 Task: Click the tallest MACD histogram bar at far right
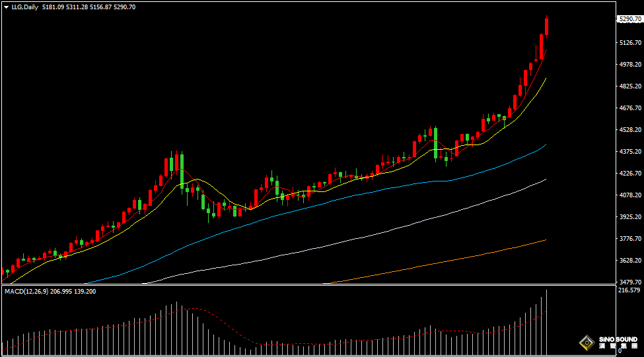tap(546, 321)
